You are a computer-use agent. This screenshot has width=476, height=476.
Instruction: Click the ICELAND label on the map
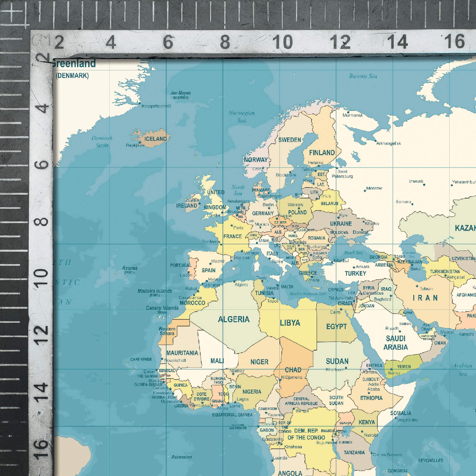click(x=155, y=139)
